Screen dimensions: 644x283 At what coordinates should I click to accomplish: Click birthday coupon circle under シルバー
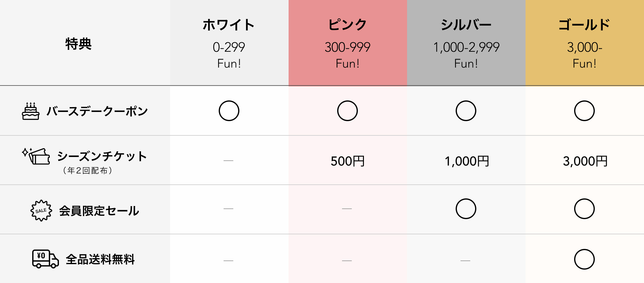click(466, 111)
